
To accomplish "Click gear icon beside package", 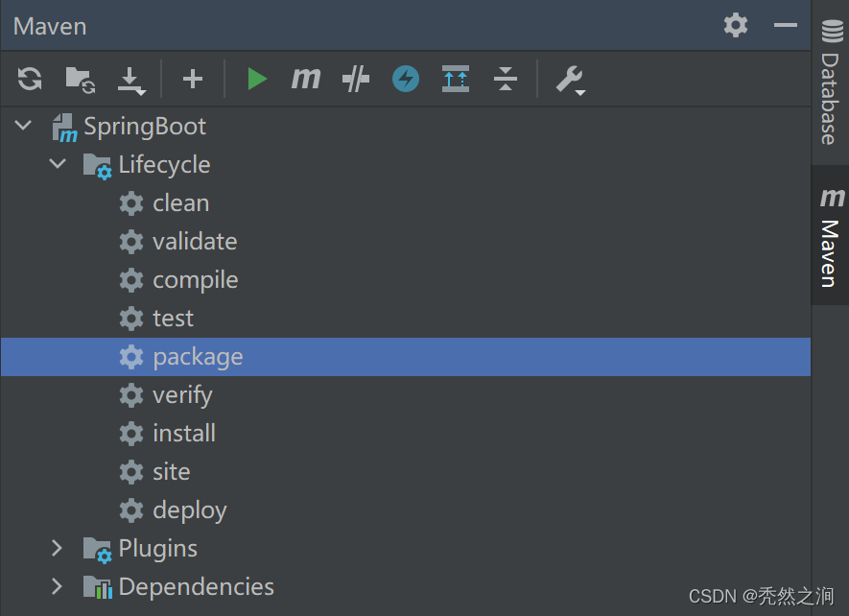I will (x=131, y=358).
